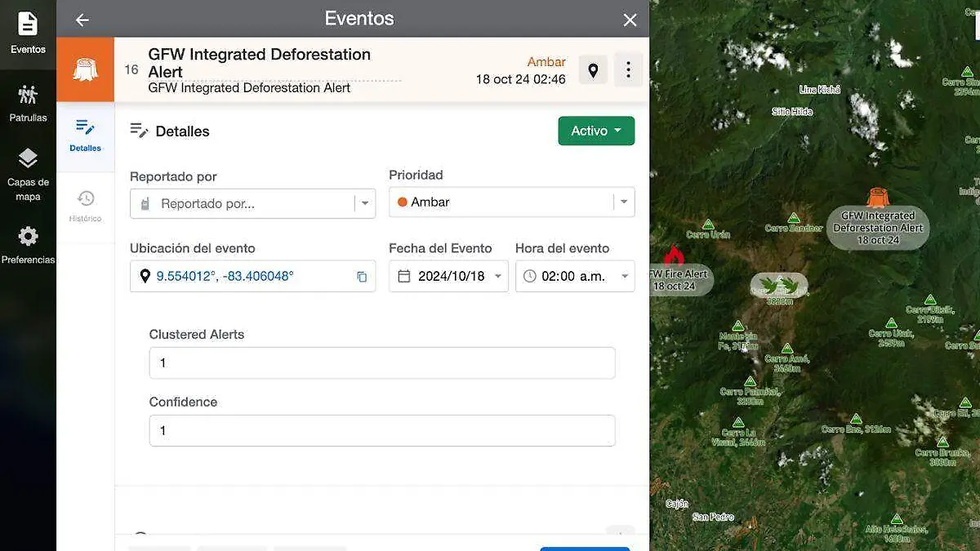The height and width of the screenshot is (551, 980).
Task: Open the Eventos sidebar section
Action: click(x=28, y=33)
